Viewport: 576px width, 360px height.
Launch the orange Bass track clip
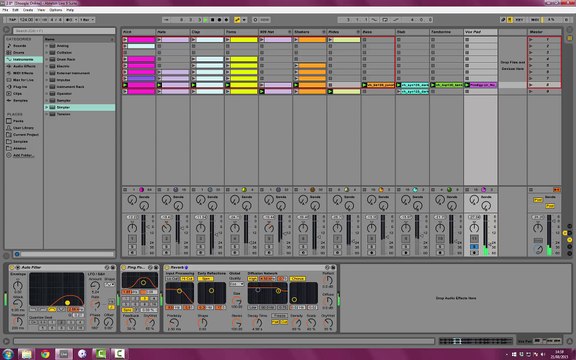364,85
